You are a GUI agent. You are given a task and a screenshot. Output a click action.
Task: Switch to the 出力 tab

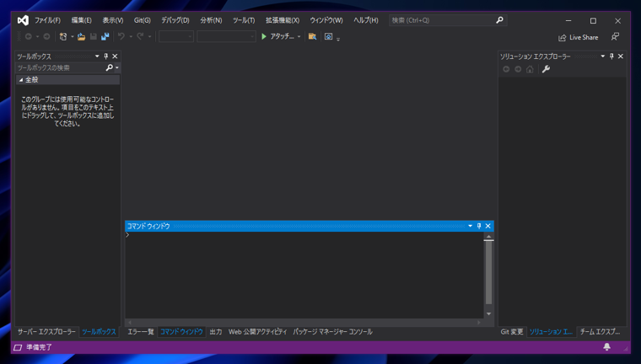[x=216, y=332]
